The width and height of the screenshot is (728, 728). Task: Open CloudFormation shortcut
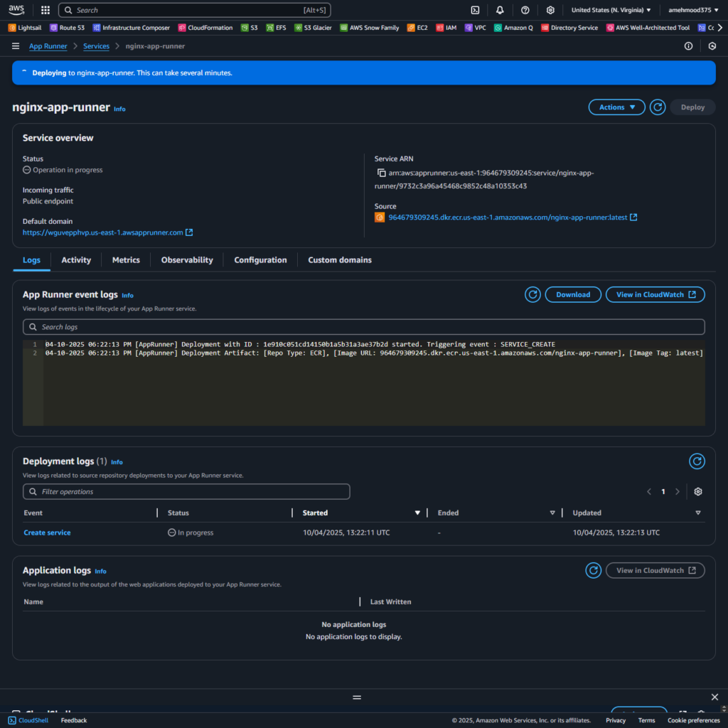[205, 28]
